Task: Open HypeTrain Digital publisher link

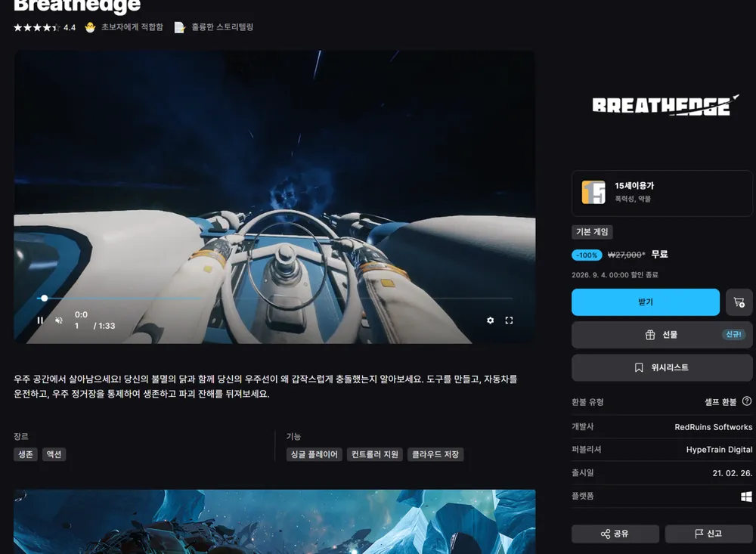Action: 719,450
